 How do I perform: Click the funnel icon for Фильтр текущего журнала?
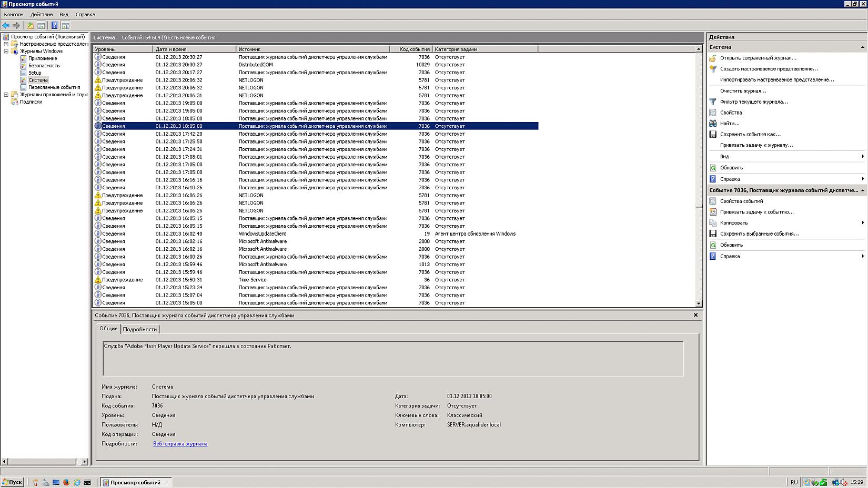[713, 101]
